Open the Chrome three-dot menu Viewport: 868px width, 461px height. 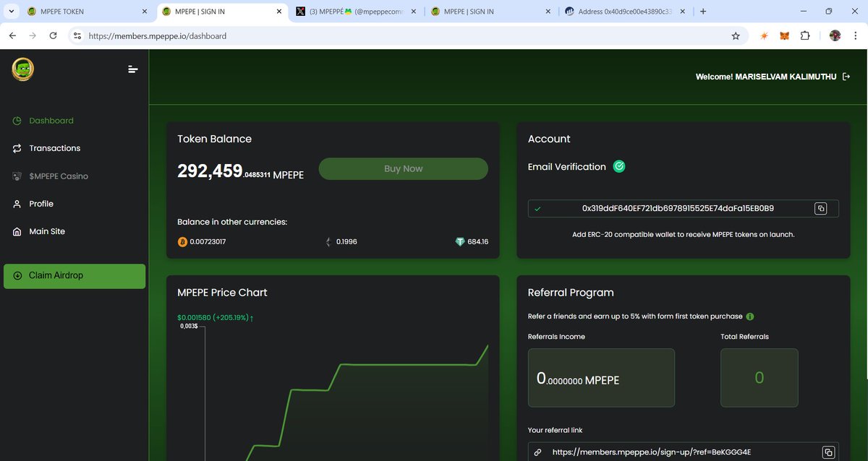click(x=855, y=35)
